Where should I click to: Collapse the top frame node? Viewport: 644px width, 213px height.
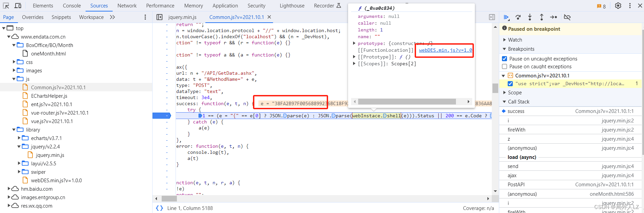(x=4, y=28)
